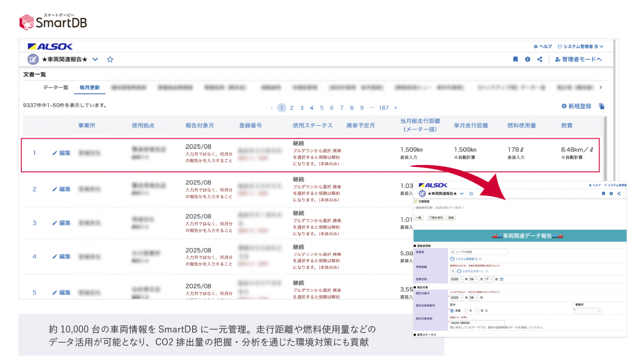
Task: Click the share icon in main header
Action: tap(539, 59)
